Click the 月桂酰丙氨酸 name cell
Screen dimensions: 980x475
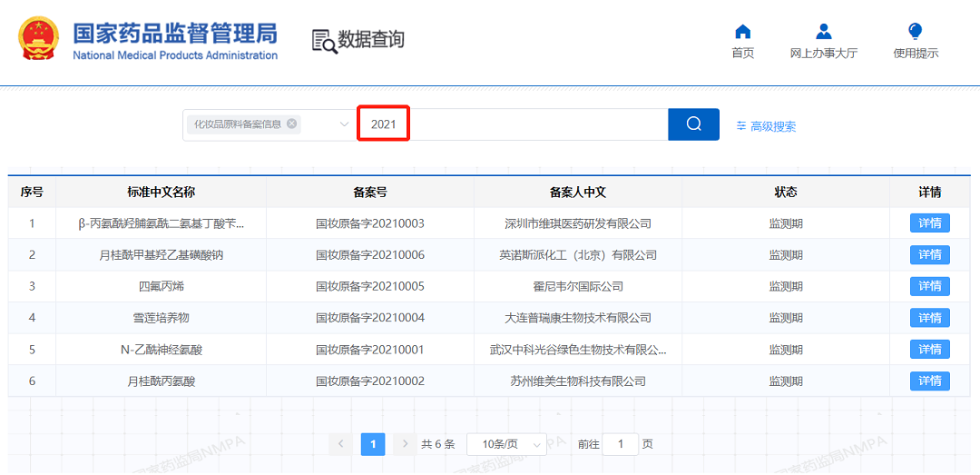[x=162, y=381]
